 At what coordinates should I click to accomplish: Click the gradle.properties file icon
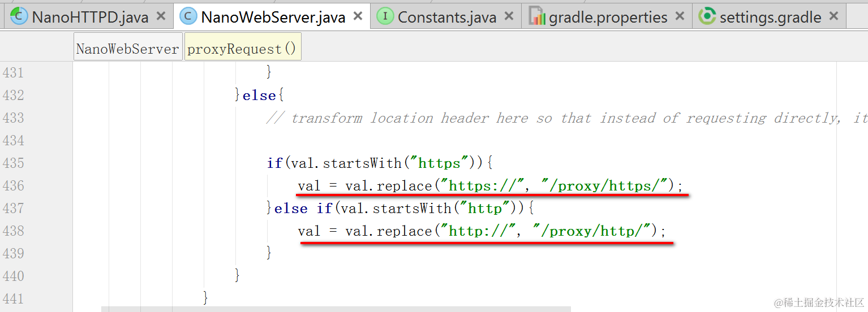pyautogui.click(x=537, y=16)
